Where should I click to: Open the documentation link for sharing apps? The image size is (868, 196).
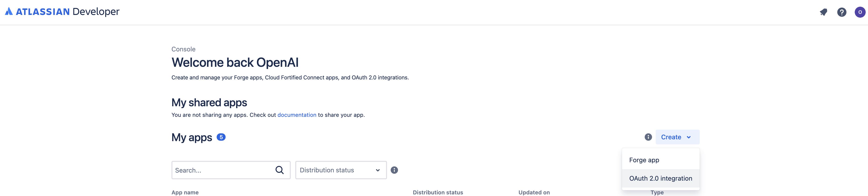click(297, 115)
